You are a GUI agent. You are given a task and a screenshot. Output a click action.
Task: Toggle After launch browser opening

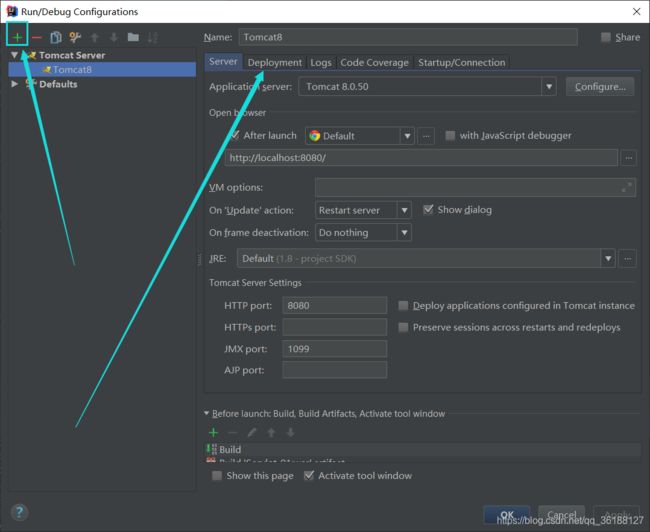point(235,136)
